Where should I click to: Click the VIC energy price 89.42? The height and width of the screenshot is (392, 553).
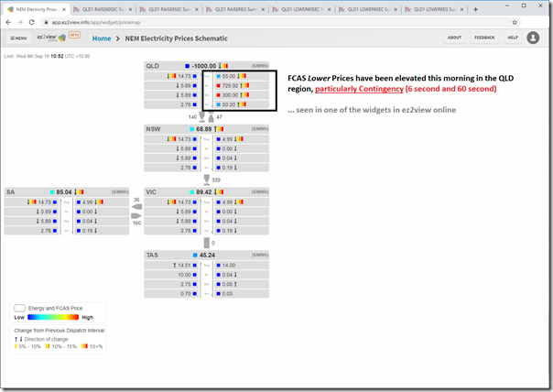click(x=204, y=192)
